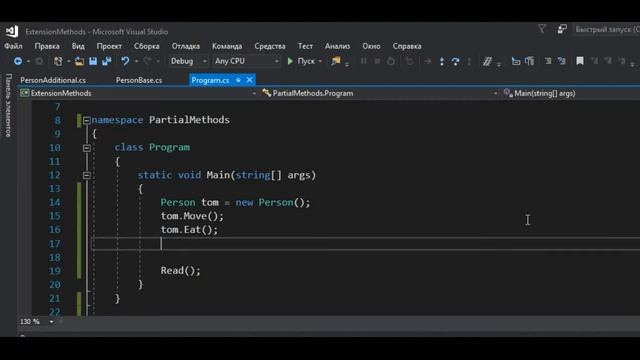Open the PartialMethods.Program type dropdown
Image resolution: width=640 pixels, height=360 pixels.
(x=380, y=93)
